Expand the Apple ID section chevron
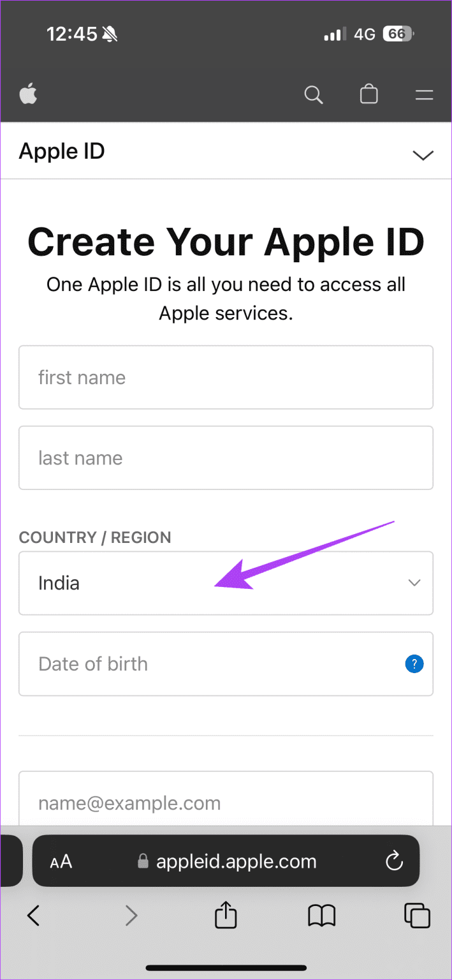This screenshot has width=452, height=980. (x=423, y=155)
